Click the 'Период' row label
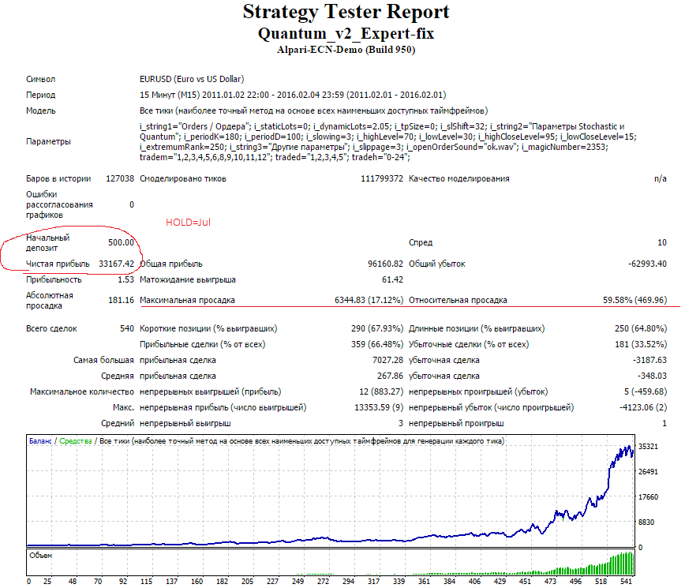Viewport: 700px width, 588px height. click(40, 95)
